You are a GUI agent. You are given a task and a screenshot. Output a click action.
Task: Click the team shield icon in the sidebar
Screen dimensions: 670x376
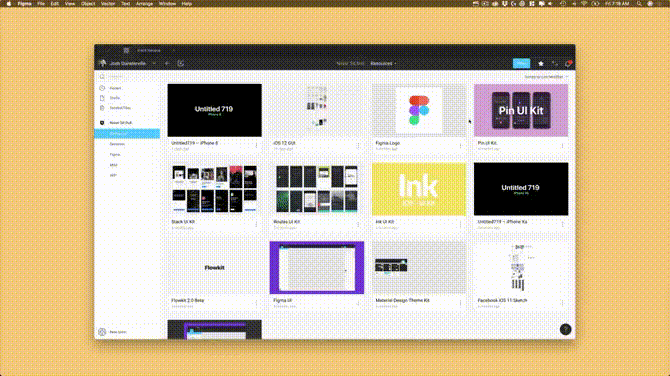pyautogui.click(x=102, y=123)
